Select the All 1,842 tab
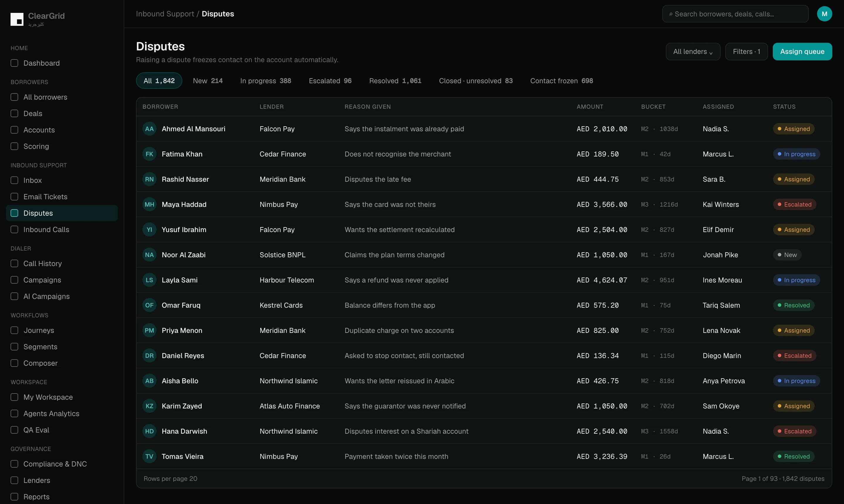This screenshot has width=844, height=504. coord(159,81)
